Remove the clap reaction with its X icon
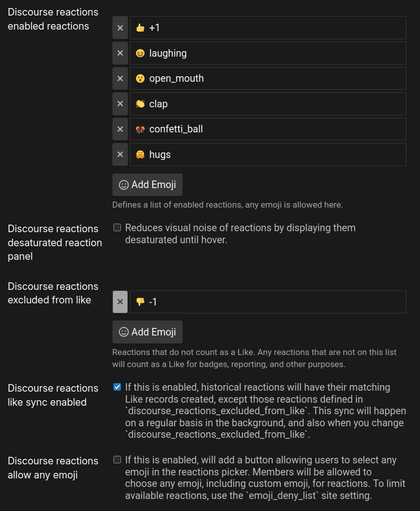 (x=120, y=104)
